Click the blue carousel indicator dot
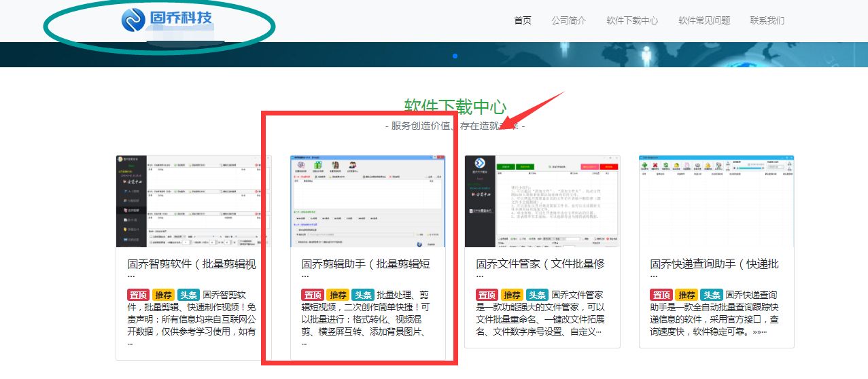Viewport: 868px width, 379px height. click(x=455, y=56)
